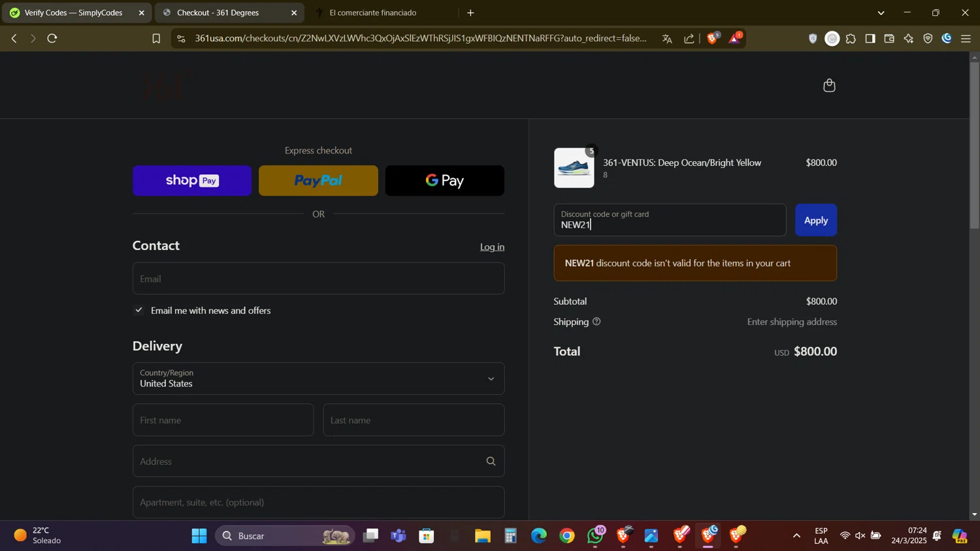The height and width of the screenshot is (551, 980).
Task: Go back to the previous page
Action: click(x=14, y=39)
